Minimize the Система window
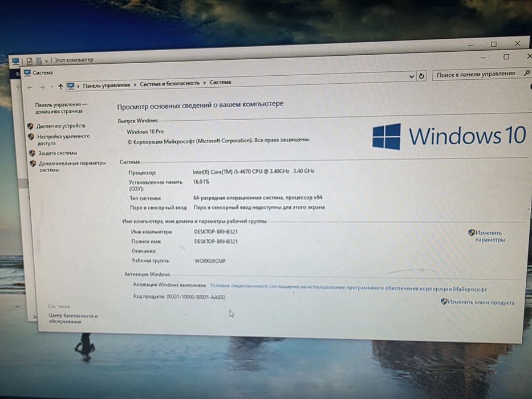This screenshot has width=532, height=399. [x=484, y=58]
